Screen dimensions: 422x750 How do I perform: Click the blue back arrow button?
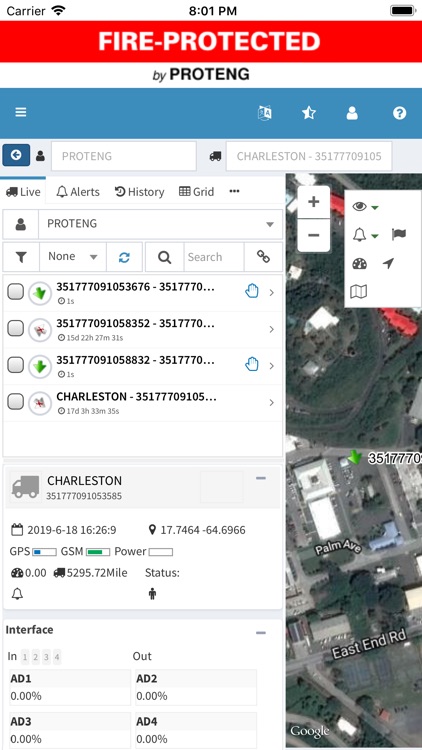(16, 155)
